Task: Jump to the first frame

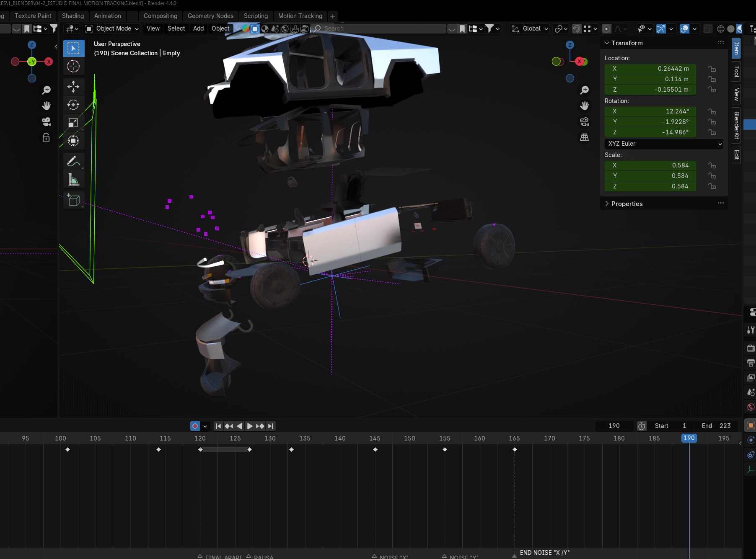Action: pos(218,426)
